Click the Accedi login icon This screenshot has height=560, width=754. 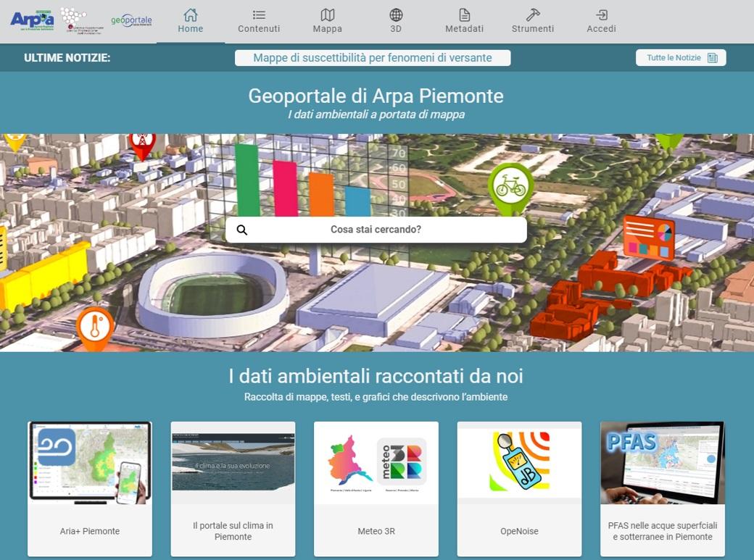click(x=601, y=15)
